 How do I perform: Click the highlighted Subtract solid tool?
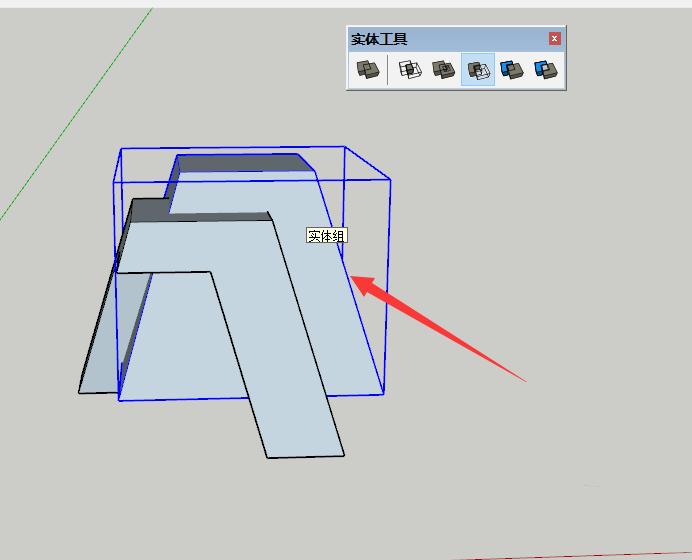coord(477,70)
